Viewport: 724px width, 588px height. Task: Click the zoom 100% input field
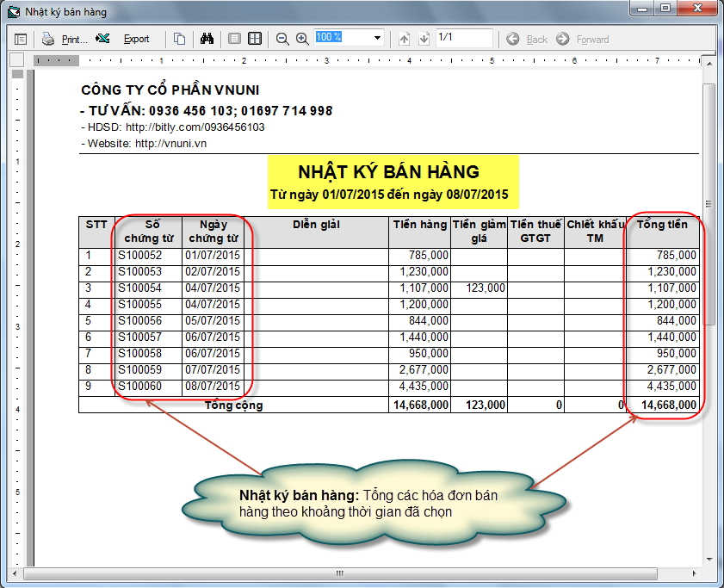[342, 38]
